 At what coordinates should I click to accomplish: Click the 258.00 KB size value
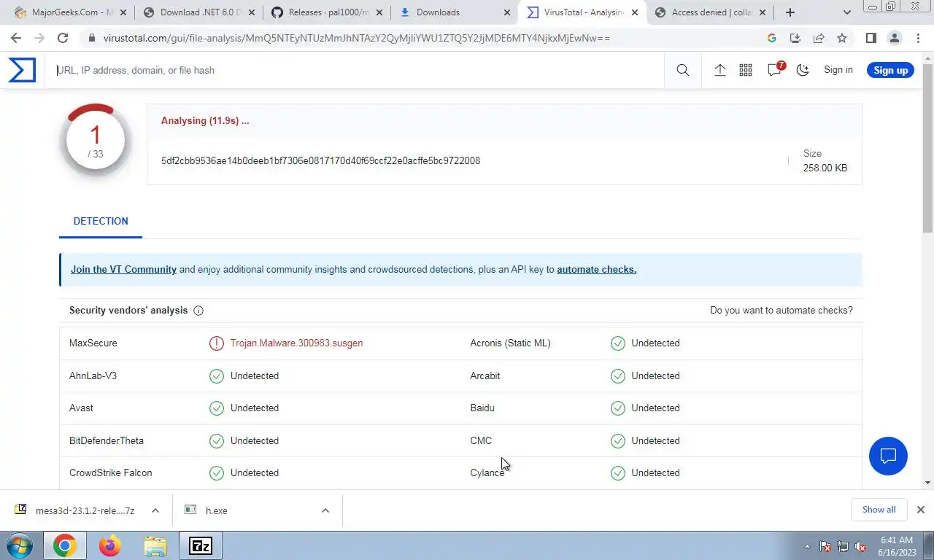pos(825,168)
